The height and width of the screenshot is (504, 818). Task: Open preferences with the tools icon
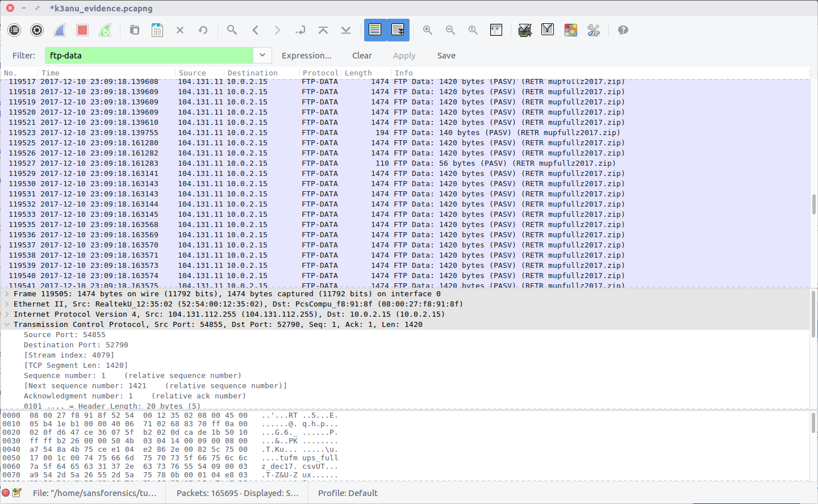pyautogui.click(x=594, y=30)
